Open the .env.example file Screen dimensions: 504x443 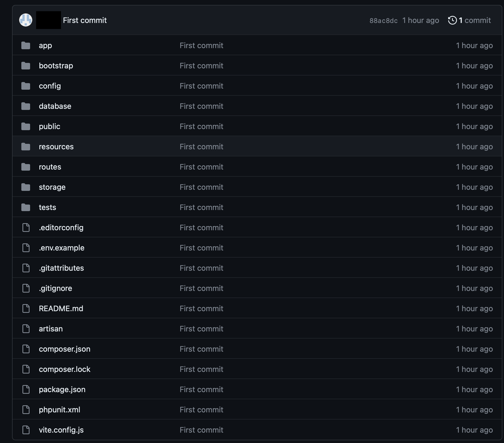pyautogui.click(x=62, y=248)
